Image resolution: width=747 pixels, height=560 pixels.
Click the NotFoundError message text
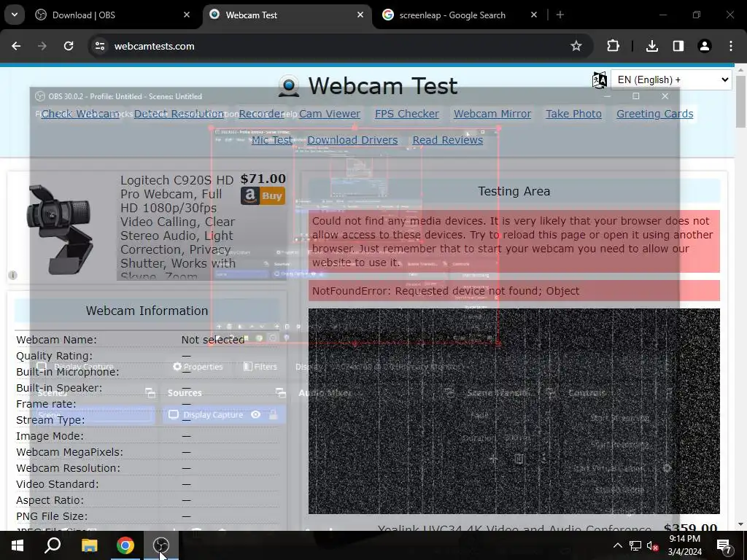[x=446, y=291]
